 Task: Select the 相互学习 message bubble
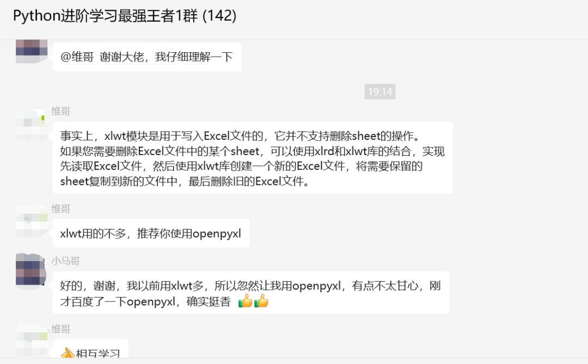point(90,349)
